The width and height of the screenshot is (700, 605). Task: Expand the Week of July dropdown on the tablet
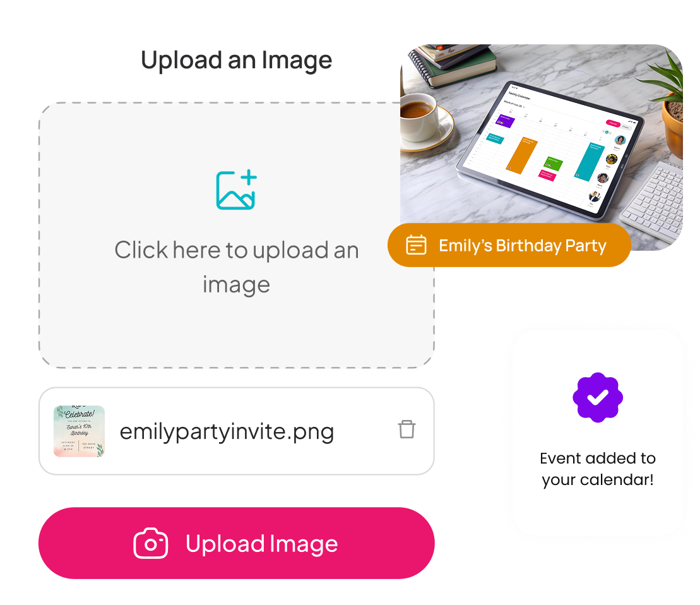[x=514, y=104]
